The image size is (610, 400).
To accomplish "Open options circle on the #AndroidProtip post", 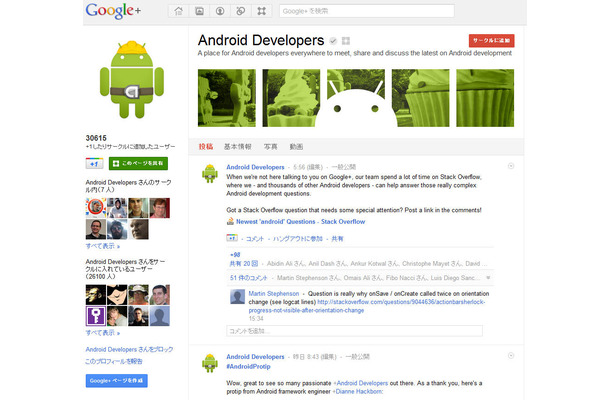I will tap(511, 356).
